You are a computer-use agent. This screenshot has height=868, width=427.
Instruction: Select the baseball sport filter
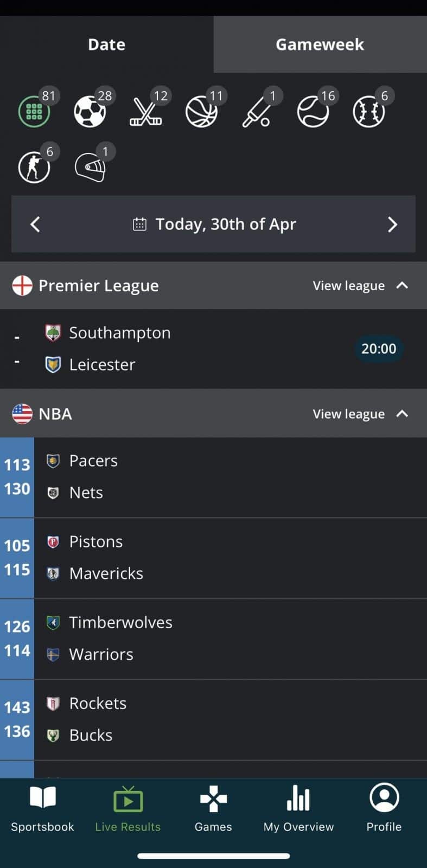click(369, 112)
